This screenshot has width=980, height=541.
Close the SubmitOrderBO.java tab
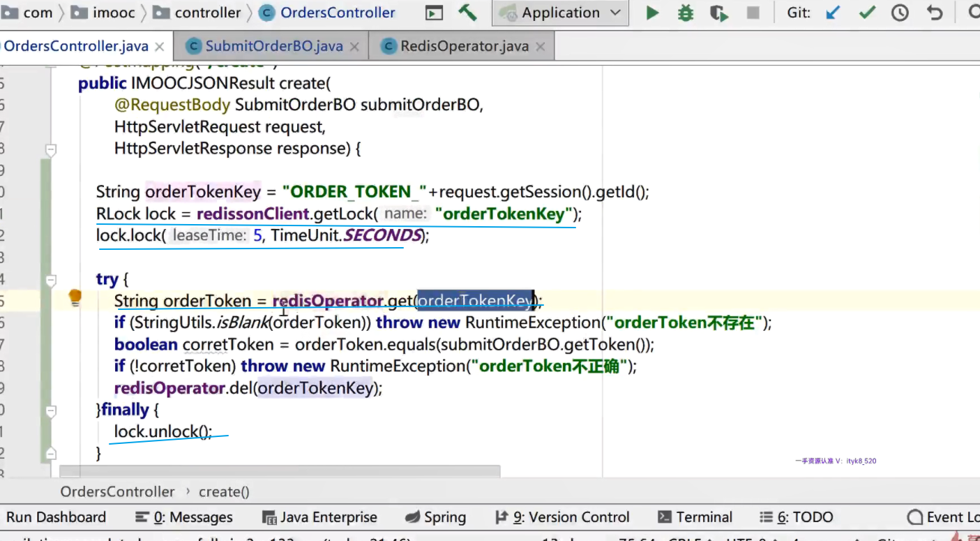[x=354, y=47]
